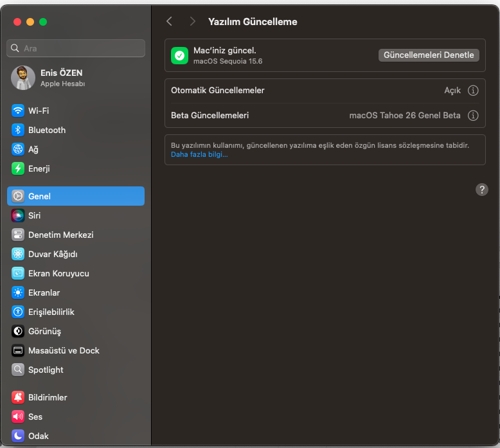Select Ekran Koruyucu in the sidebar
Image resolution: width=500 pixels, height=448 pixels.
58,273
